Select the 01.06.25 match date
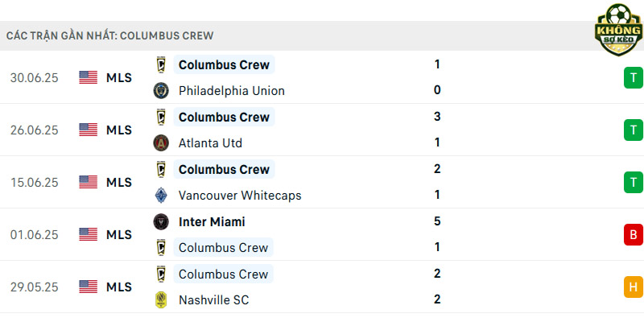This screenshot has width=644, height=322. 35,235
